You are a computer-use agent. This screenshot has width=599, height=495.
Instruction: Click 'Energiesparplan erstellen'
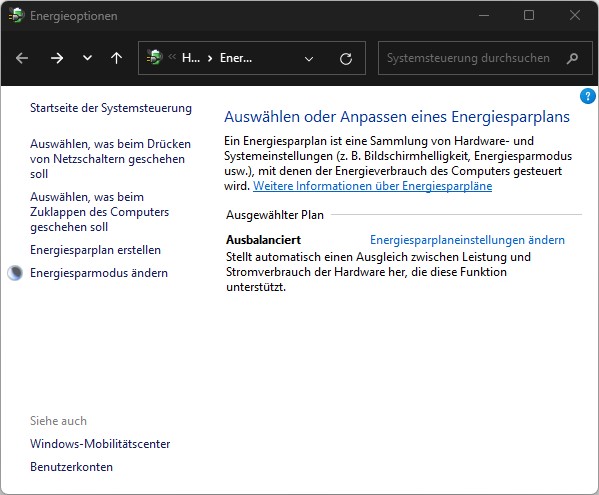[x=96, y=250]
